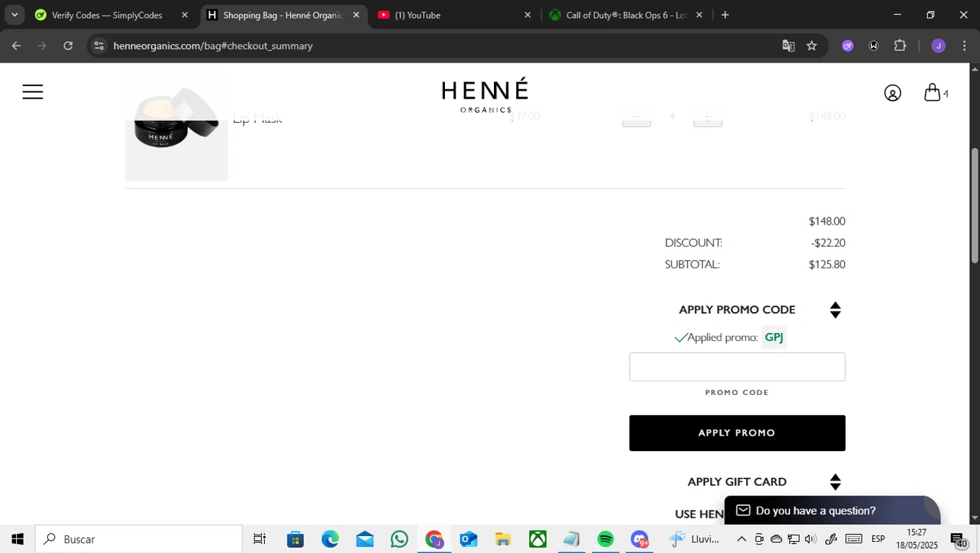Go back to previous page
Viewport: 980px width, 553px height.
[x=16, y=46]
